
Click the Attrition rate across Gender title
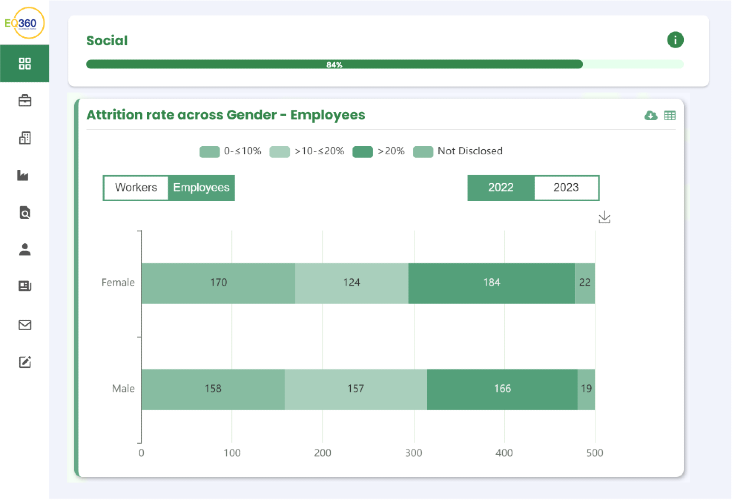226,115
